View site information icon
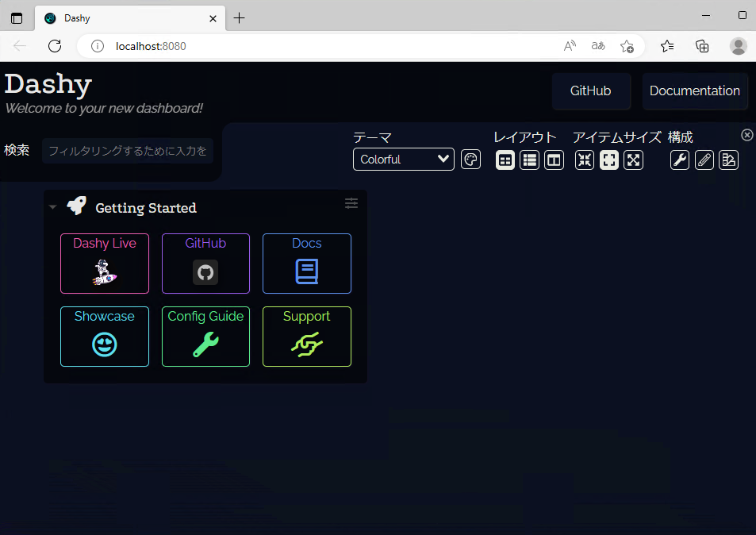 tap(98, 46)
